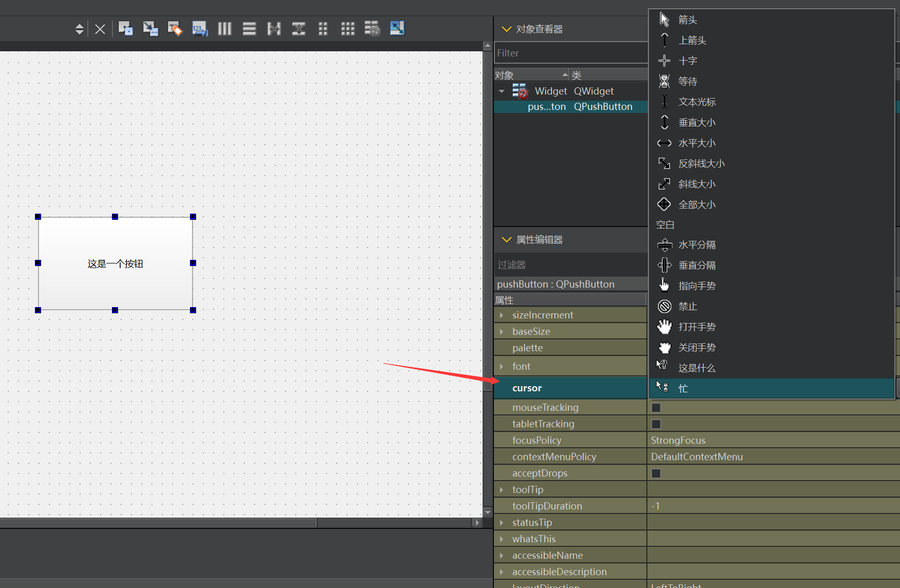Select the QPushButton row in object tree
The height and width of the screenshot is (588, 900).
coord(571,107)
